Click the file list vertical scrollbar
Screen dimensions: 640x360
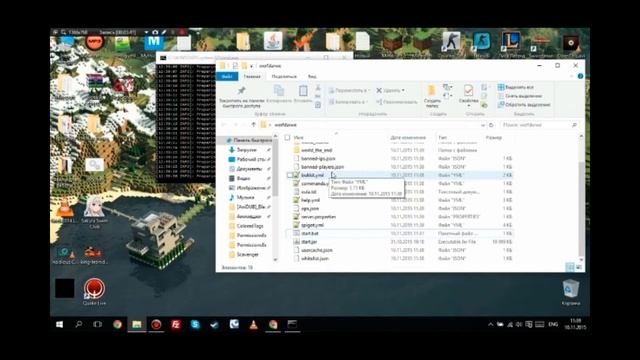coord(581,208)
